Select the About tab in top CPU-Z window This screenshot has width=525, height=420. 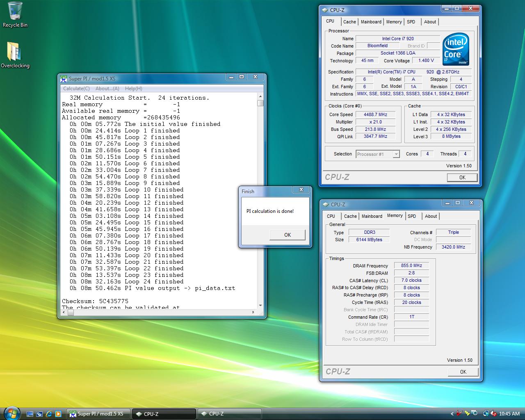coord(430,22)
